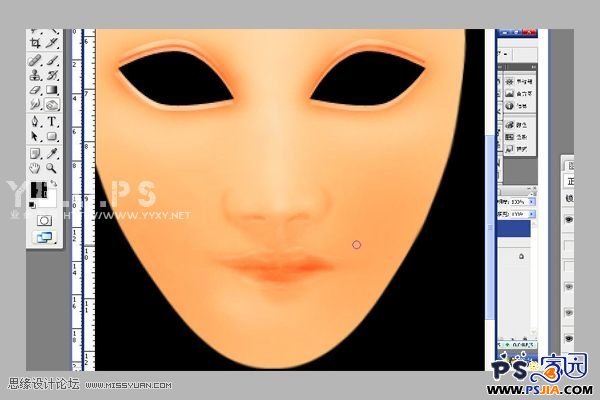Select the Rounded Rectangle shape tool

52,137
